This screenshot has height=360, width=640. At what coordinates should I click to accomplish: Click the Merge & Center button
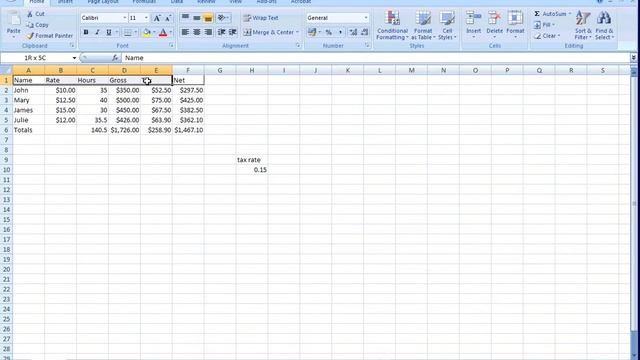tap(269, 32)
